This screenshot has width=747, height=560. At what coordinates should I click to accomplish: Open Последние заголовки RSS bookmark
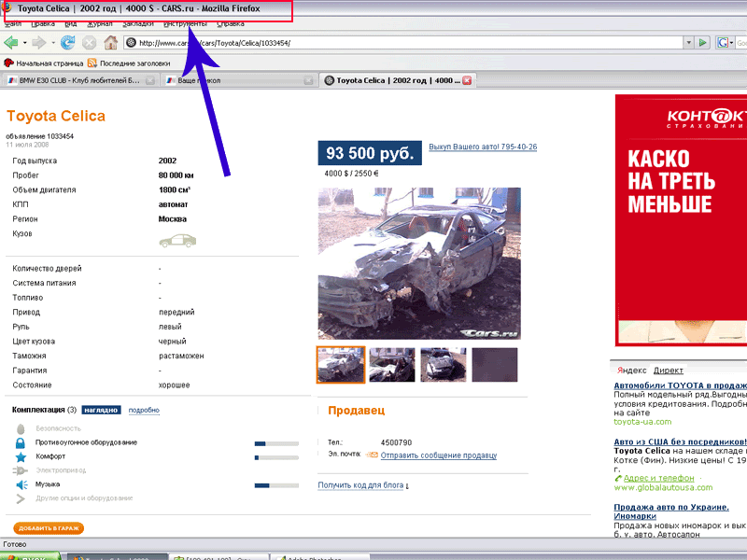[x=129, y=63]
